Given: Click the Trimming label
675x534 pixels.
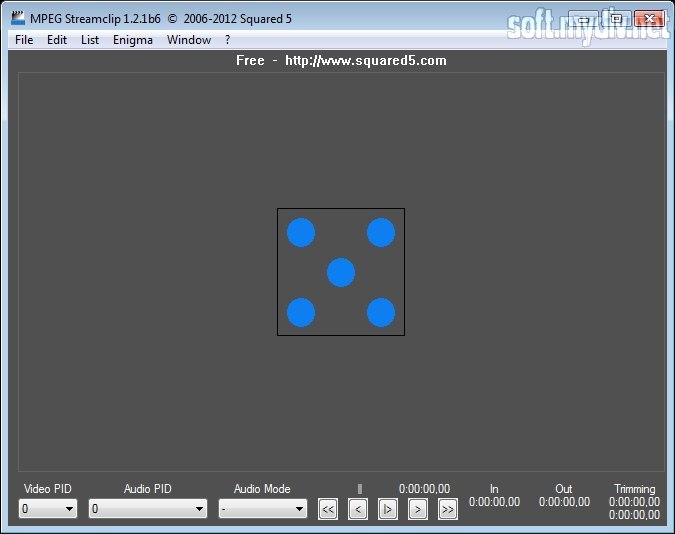Looking at the screenshot, I should click(635, 489).
